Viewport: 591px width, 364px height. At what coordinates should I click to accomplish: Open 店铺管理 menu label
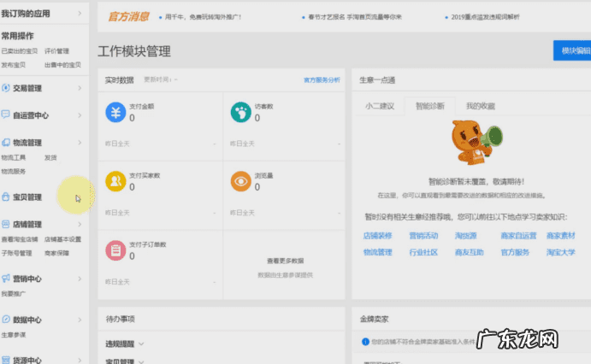27,225
